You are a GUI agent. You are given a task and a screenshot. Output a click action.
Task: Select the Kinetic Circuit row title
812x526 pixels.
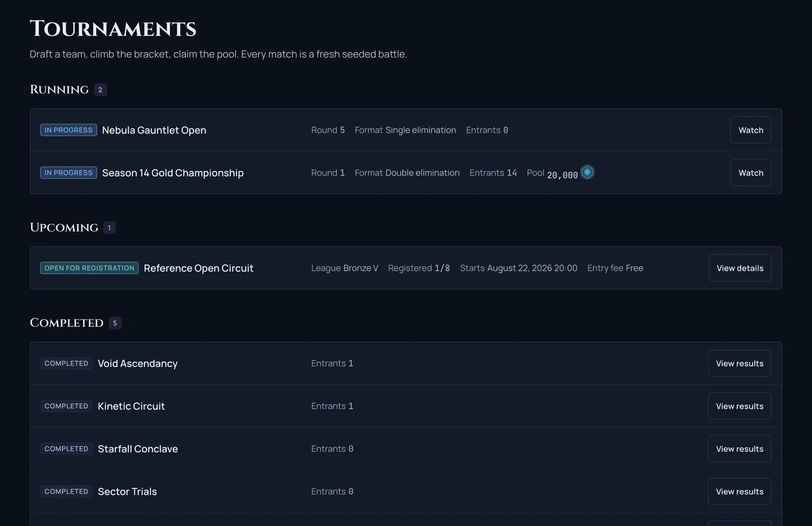(x=131, y=406)
